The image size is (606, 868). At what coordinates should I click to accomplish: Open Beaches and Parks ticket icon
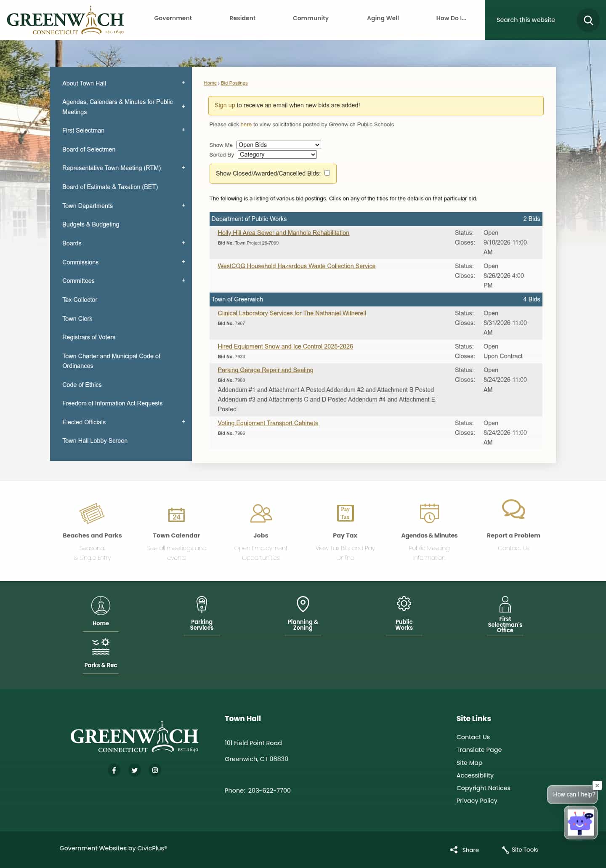pyautogui.click(x=92, y=513)
